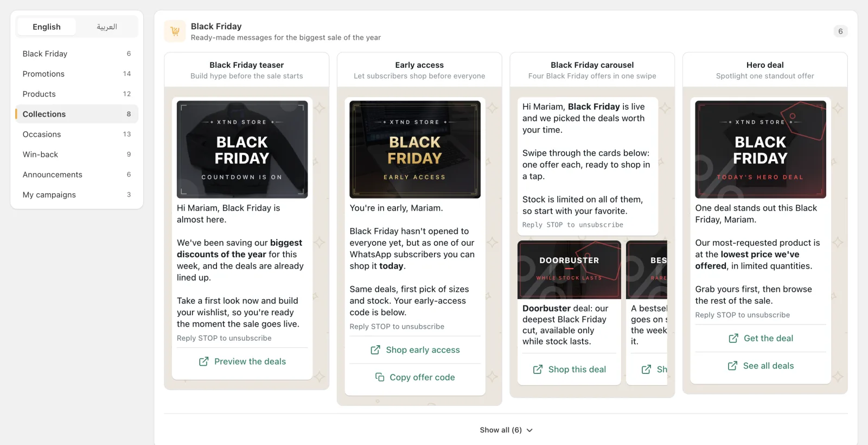This screenshot has height=445, width=868.
Task: Click the Collections count number 8
Action: click(129, 114)
